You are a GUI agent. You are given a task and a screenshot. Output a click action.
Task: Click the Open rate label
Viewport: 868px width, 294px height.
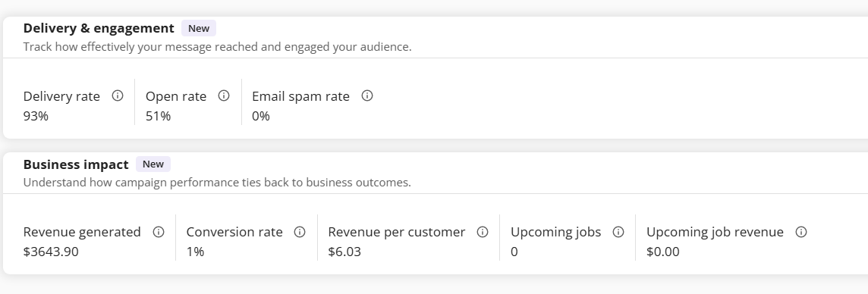pyautogui.click(x=176, y=96)
